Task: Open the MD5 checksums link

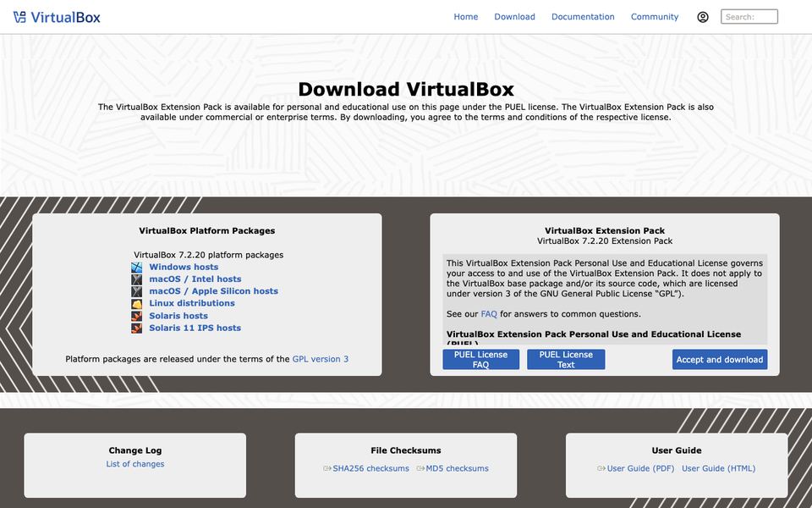Action: point(458,468)
